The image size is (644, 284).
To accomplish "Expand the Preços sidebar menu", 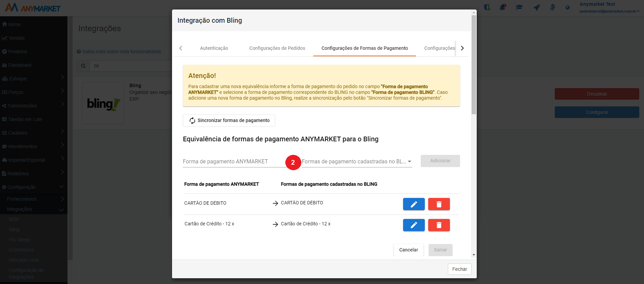I will (x=34, y=92).
